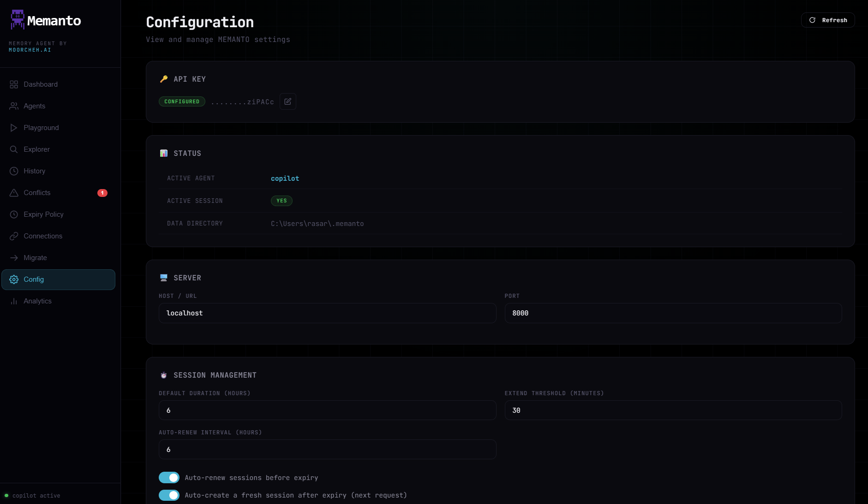868x504 pixels.
Task: Click the STATUS chart icon
Action: (164, 153)
